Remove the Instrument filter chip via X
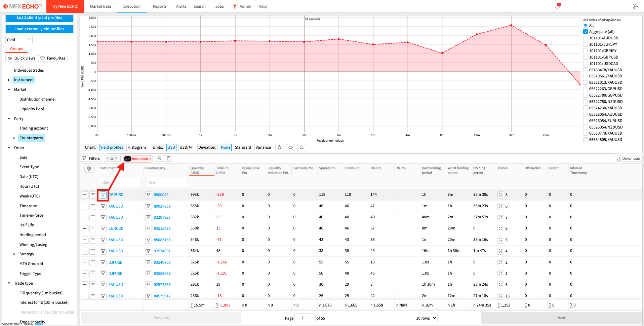The width and height of the screenshot is (644, 326). (150, 159)
